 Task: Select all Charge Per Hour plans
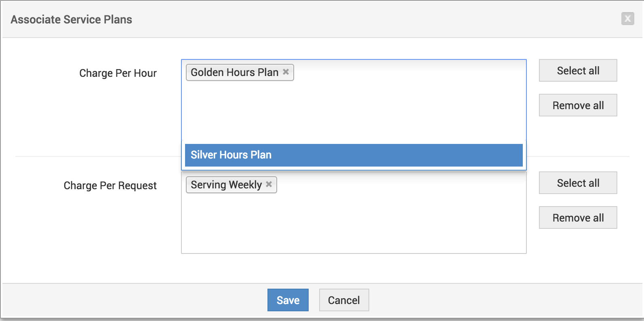[x=578, y=70]
